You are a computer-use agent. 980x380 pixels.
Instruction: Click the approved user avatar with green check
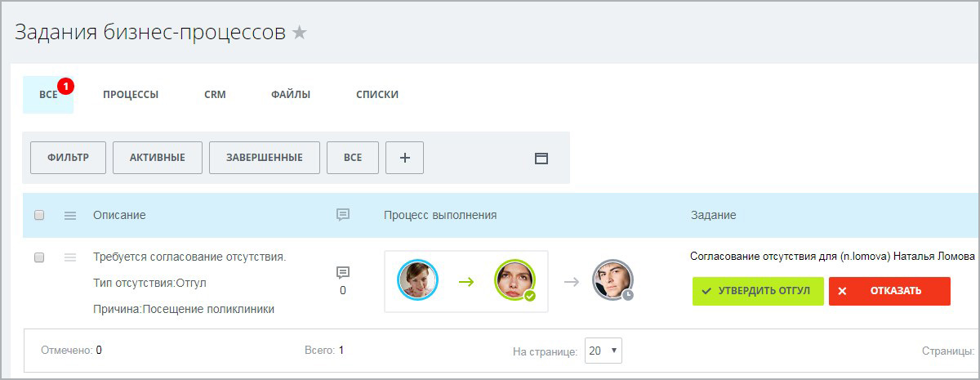[x=514, y=280]
